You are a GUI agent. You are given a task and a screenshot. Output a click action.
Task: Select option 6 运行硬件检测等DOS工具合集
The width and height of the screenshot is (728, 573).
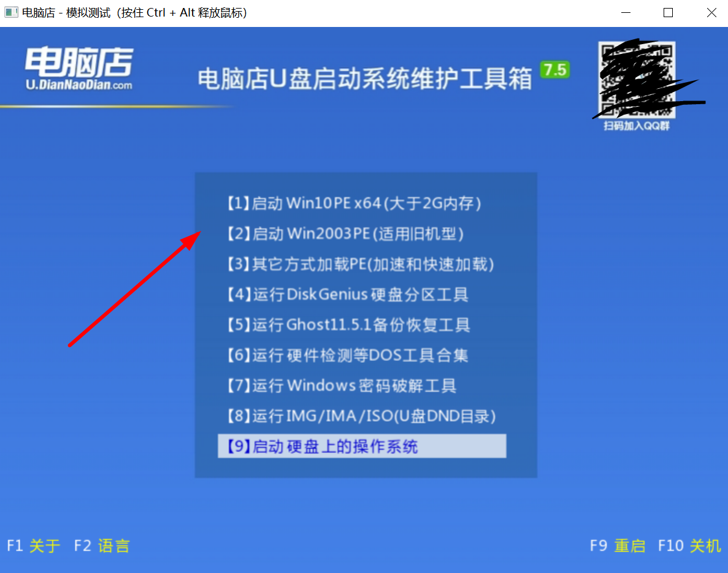click(347, 355)
